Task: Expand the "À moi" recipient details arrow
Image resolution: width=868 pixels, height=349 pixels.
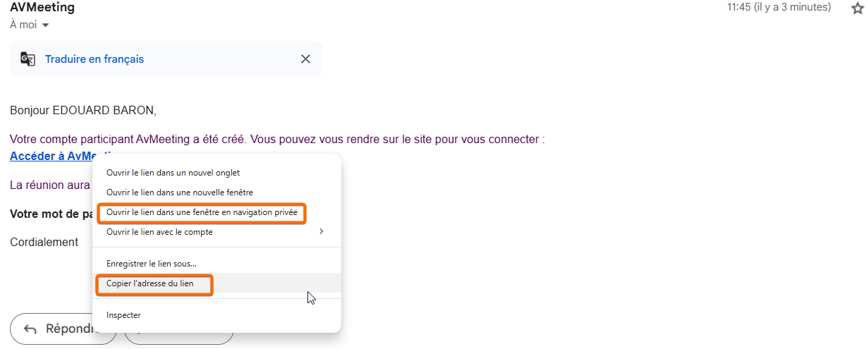Action: 46,25
